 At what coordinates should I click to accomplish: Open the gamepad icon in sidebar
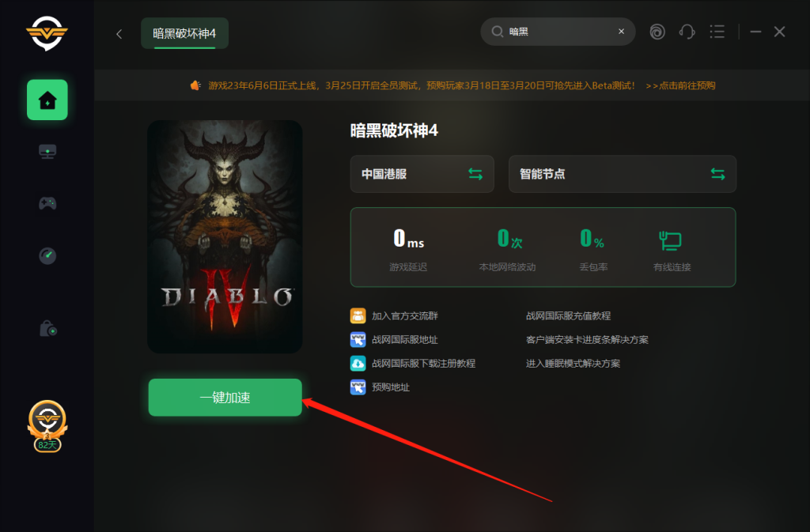(47, 203)
